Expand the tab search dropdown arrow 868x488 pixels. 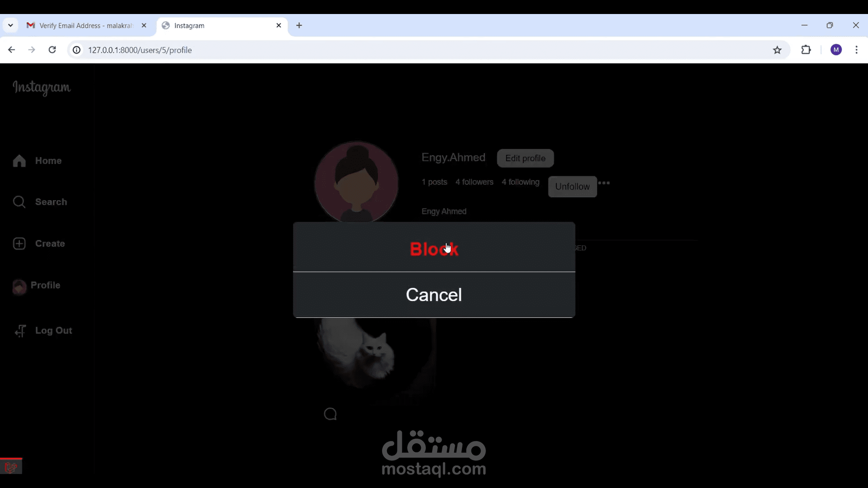point(10,26)
